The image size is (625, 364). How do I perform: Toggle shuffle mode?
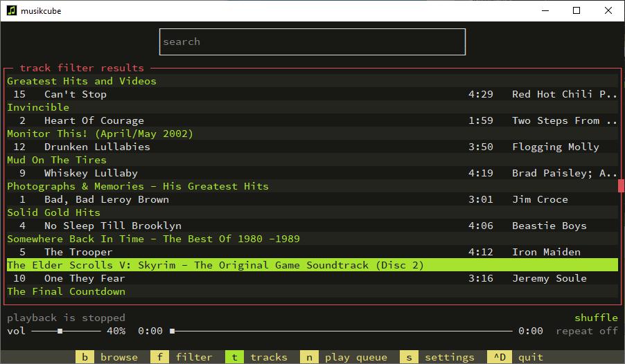point(596,318)
